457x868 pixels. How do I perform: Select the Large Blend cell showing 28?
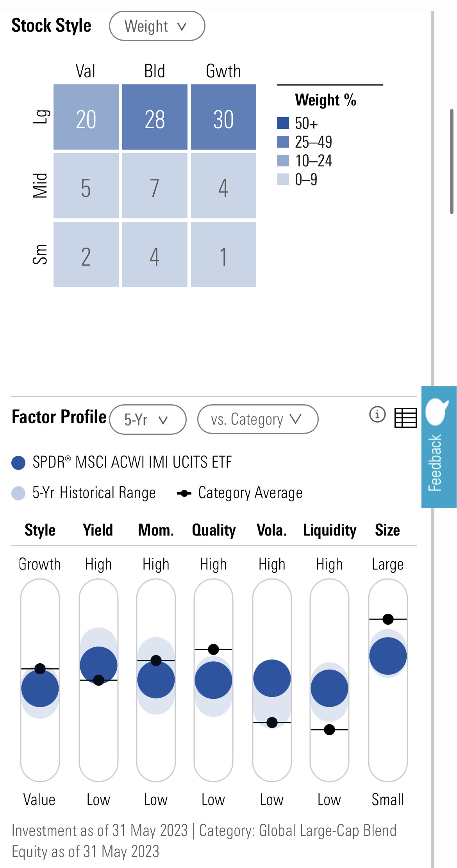coord(155,117)
